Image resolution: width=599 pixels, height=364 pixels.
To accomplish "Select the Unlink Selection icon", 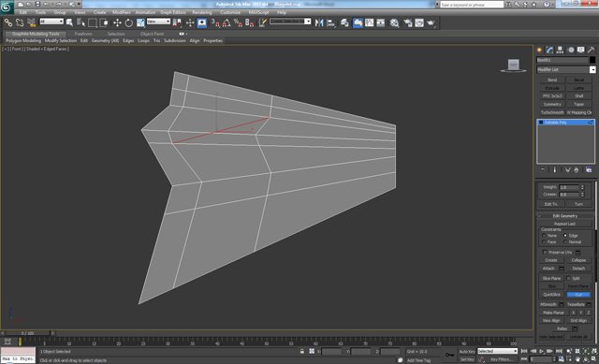I will [20, 22].
